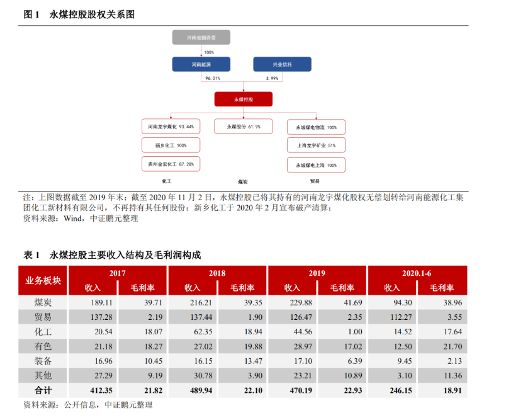This screenshot has height=420, width=506.
Task: Click the 3.99% shareholding label
Action: coord(272,78)
